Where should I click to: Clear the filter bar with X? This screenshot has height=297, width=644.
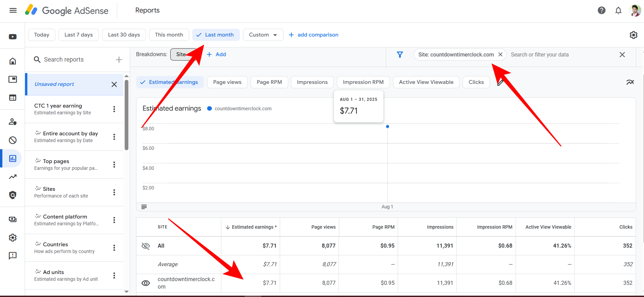tap(622, 54)
